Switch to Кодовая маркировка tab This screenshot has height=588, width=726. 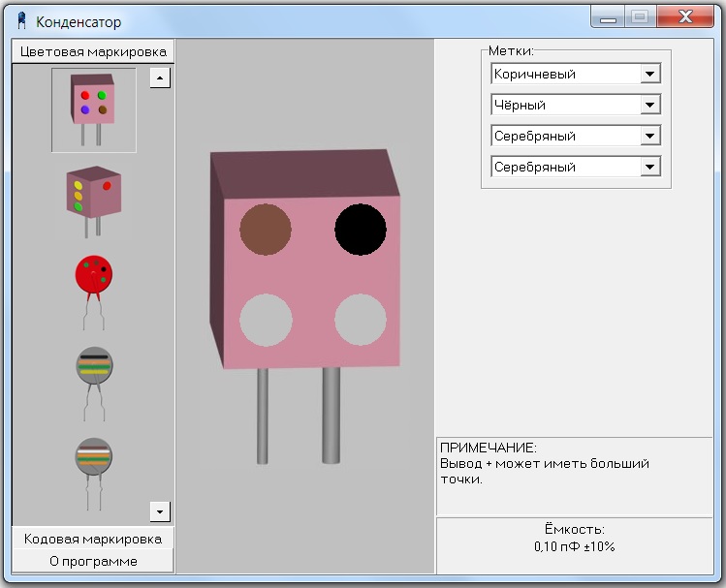[93, 539]
